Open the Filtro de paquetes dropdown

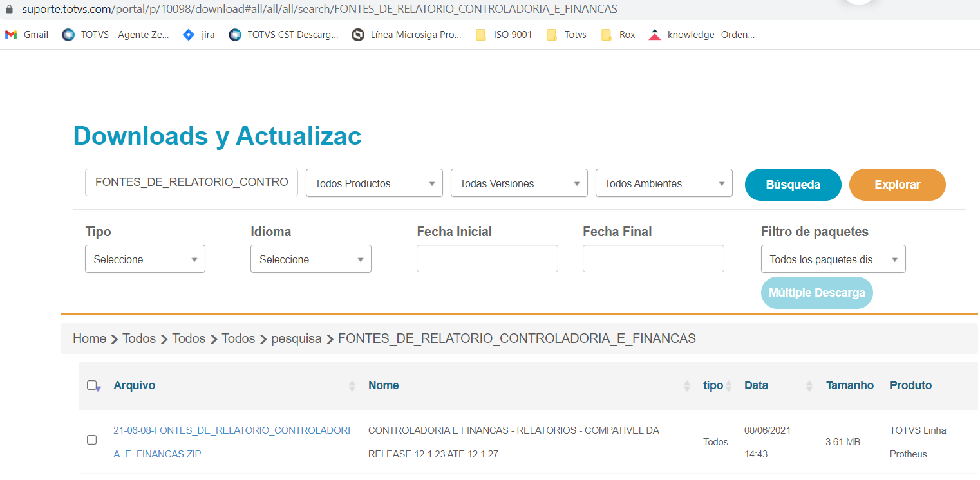[833, 259]
